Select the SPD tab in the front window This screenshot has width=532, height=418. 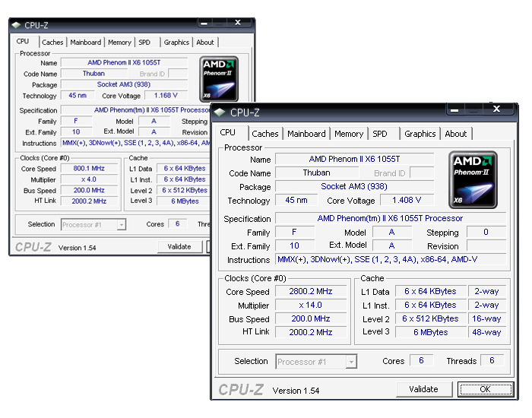coord(380,134)
